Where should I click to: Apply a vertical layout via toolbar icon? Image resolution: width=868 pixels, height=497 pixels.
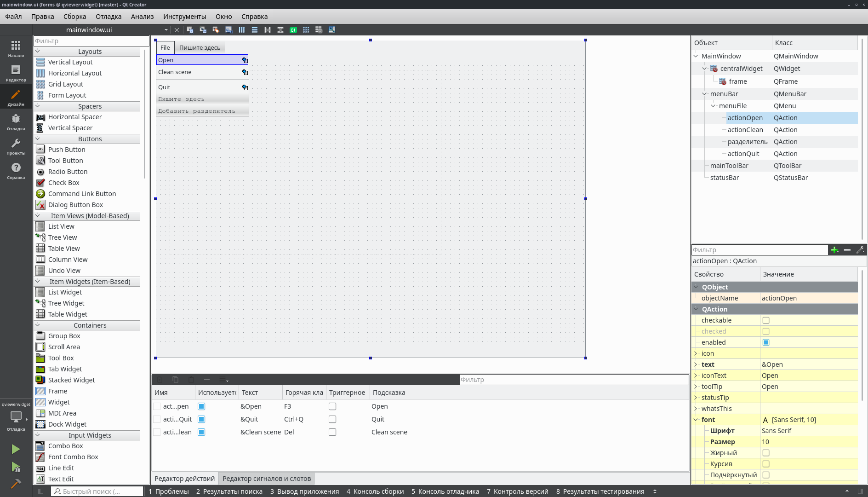[255, 29]
